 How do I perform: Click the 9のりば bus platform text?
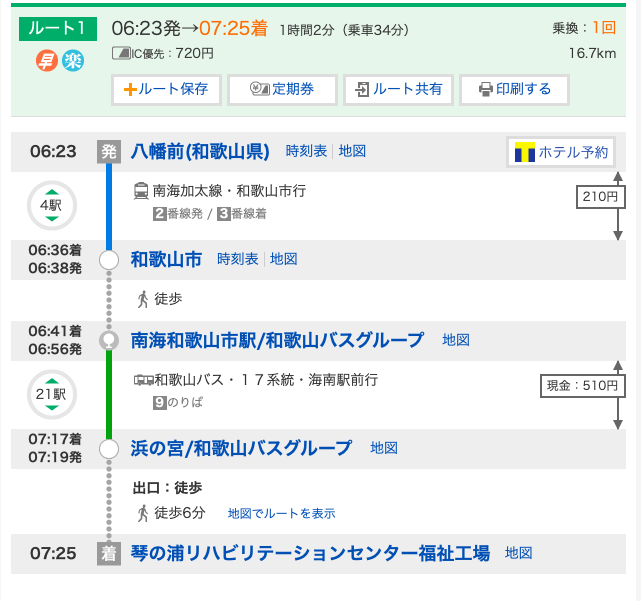pyautogui.click(x=178, y=403)
